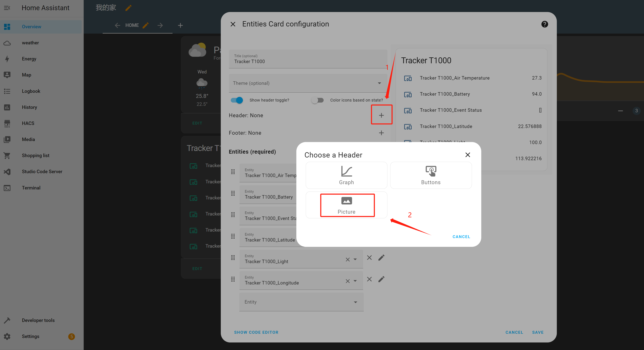Select the Picture header option
This screenshot has height=350, width=644.
pos(346,205)
